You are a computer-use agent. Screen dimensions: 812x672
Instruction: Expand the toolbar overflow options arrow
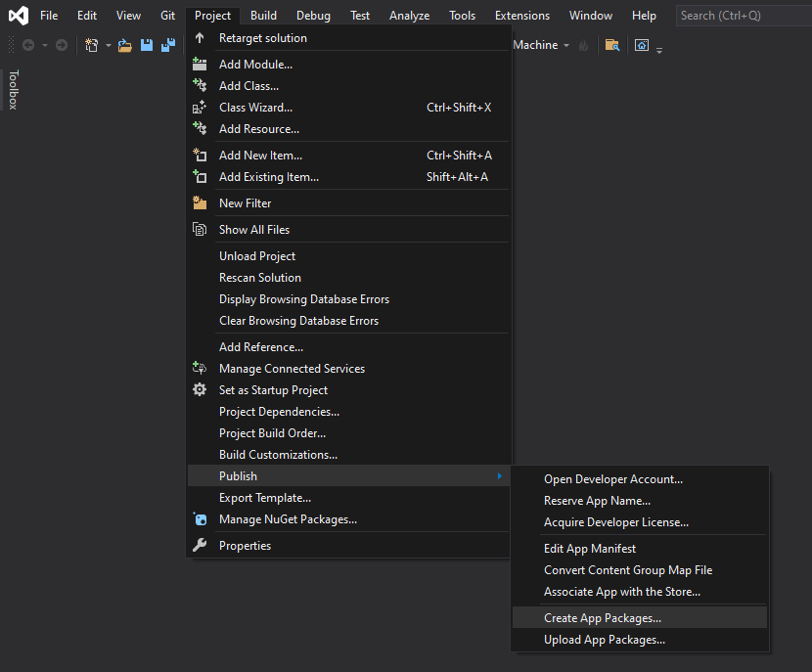click(659, 50)
